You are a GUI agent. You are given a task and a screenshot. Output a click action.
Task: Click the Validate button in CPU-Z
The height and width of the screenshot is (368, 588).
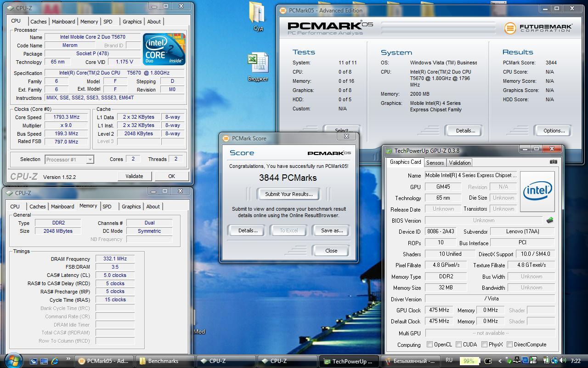click(134, 176)
